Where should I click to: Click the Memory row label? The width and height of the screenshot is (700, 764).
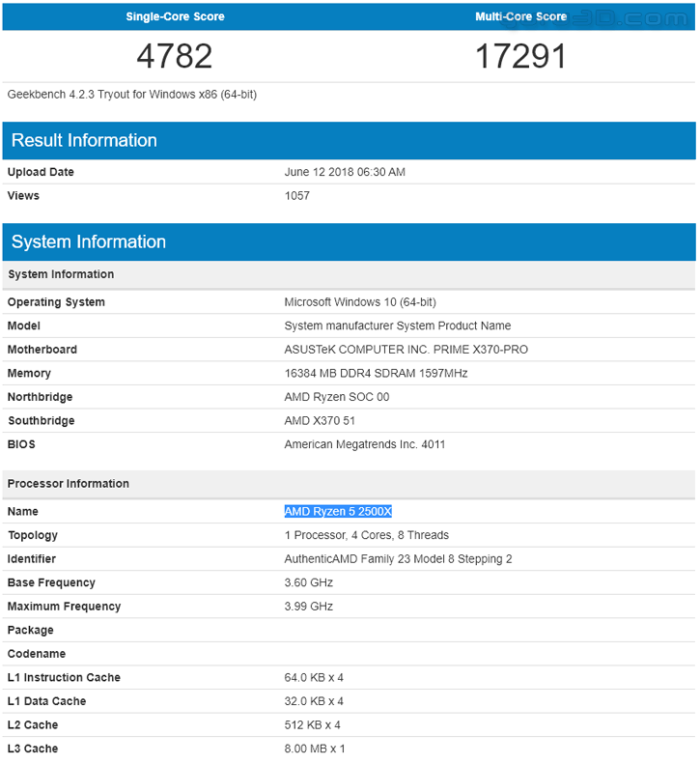[29, 374]
